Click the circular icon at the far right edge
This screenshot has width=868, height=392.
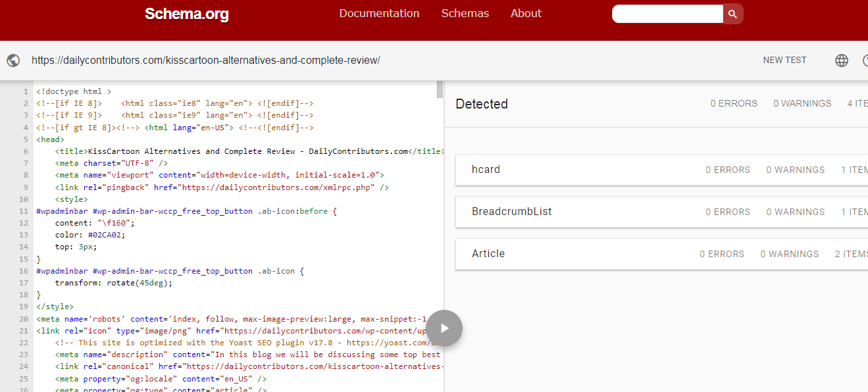point(865,60)
